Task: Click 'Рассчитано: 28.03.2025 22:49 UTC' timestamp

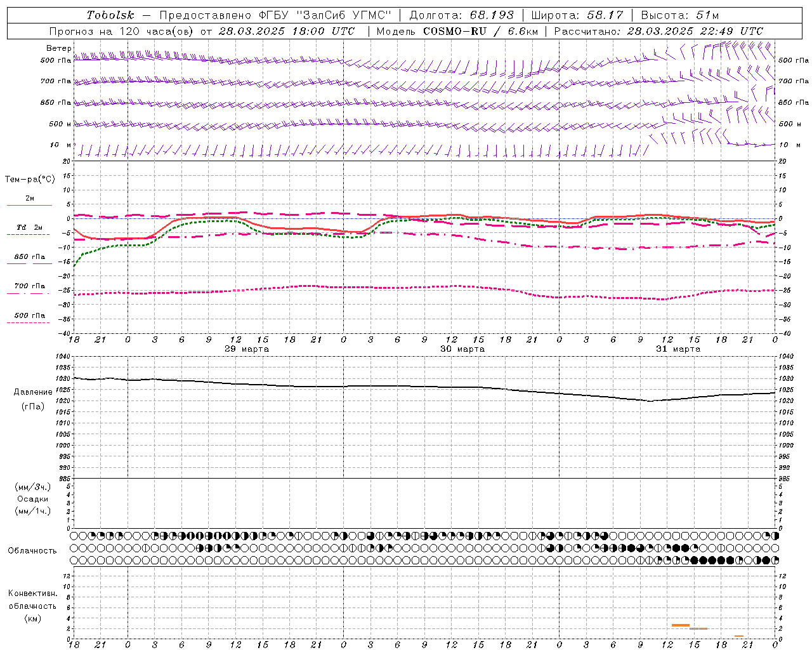Action: click(x=658, y=31)
